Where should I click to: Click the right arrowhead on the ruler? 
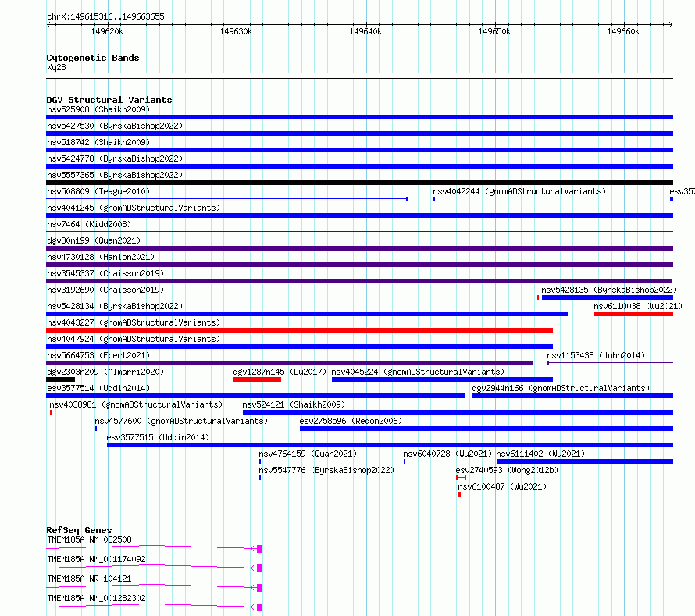click(x=671, y=24)
